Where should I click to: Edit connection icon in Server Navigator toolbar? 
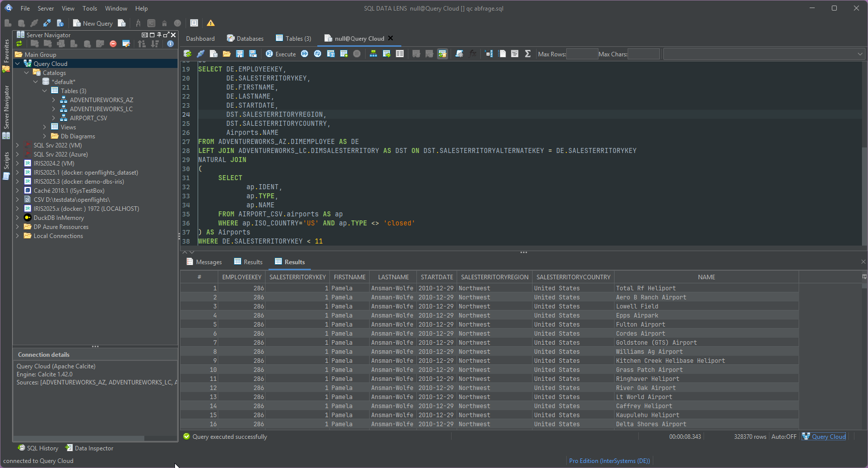coord(126,44)
